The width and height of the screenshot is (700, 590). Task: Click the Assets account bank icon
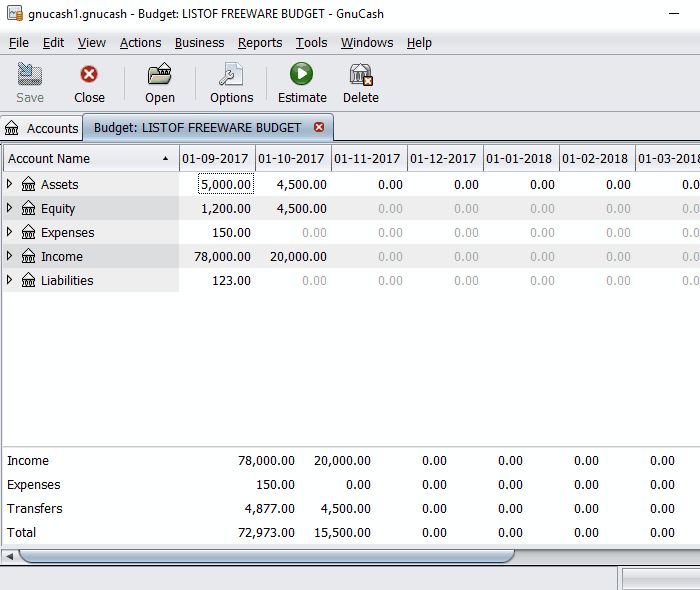(29, 184)
